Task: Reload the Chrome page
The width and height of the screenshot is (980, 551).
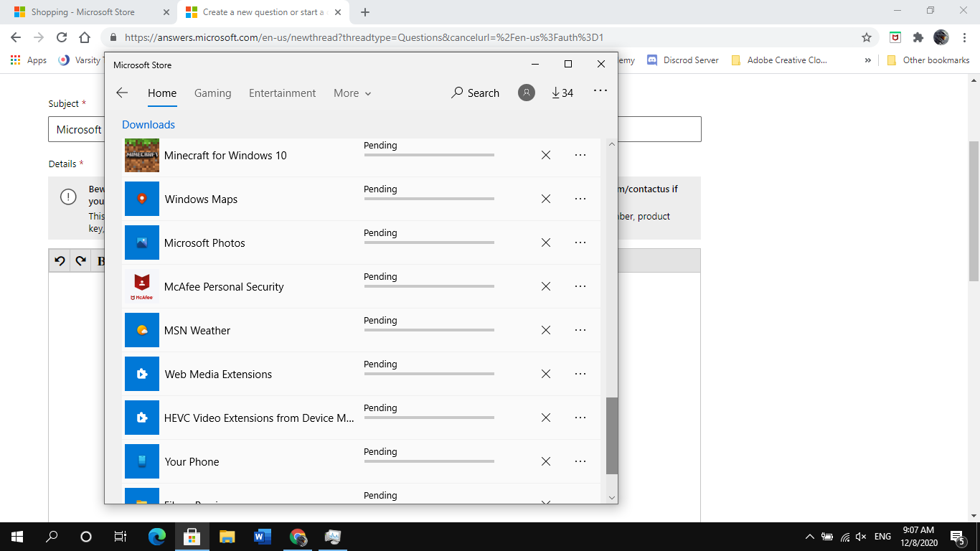Action: click(62, 37)
